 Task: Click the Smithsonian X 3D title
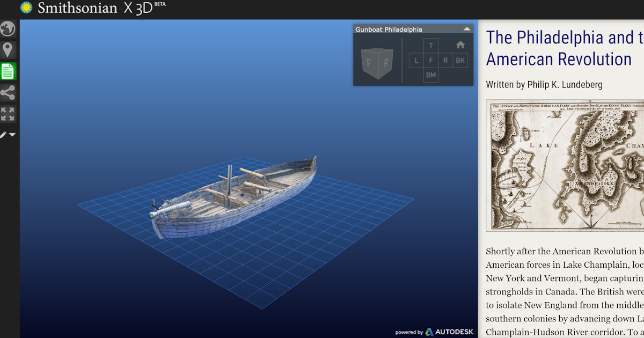click(101, 8)
